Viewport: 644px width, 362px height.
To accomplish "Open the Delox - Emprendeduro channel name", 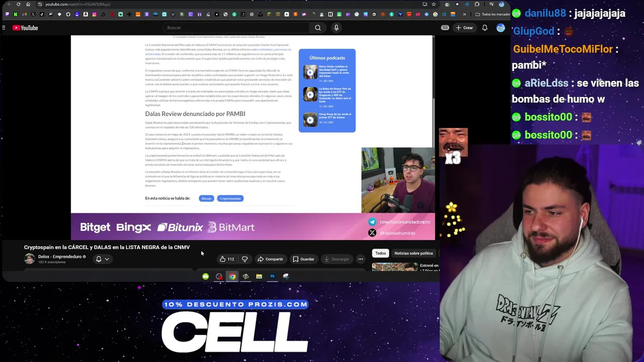I will pyautogui.click(x=60, y=256).
